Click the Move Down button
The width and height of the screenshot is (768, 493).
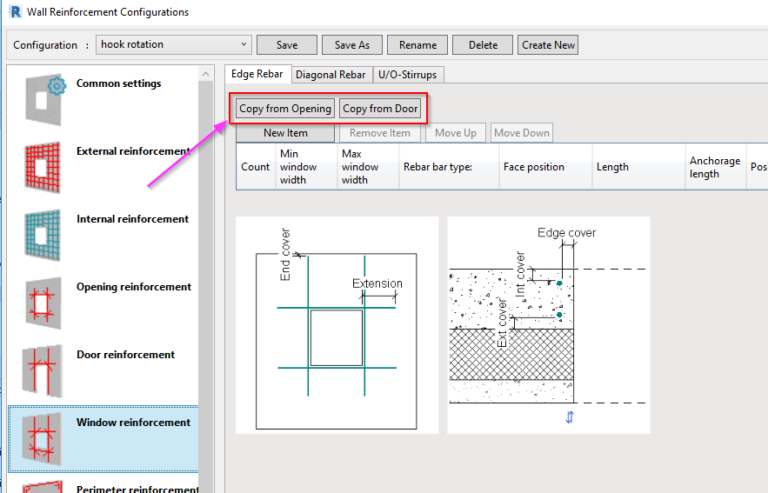pyautogui.click(x=522, y=133)
